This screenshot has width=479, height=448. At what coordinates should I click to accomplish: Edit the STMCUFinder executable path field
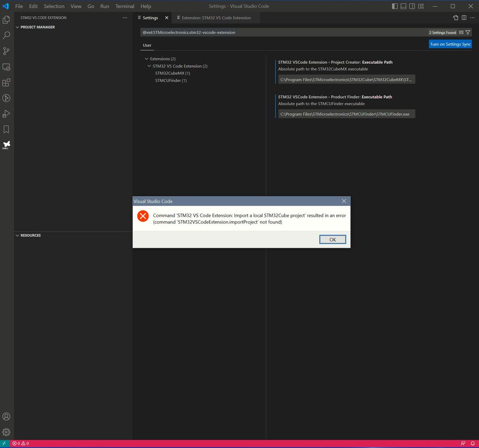click(346, 114)
